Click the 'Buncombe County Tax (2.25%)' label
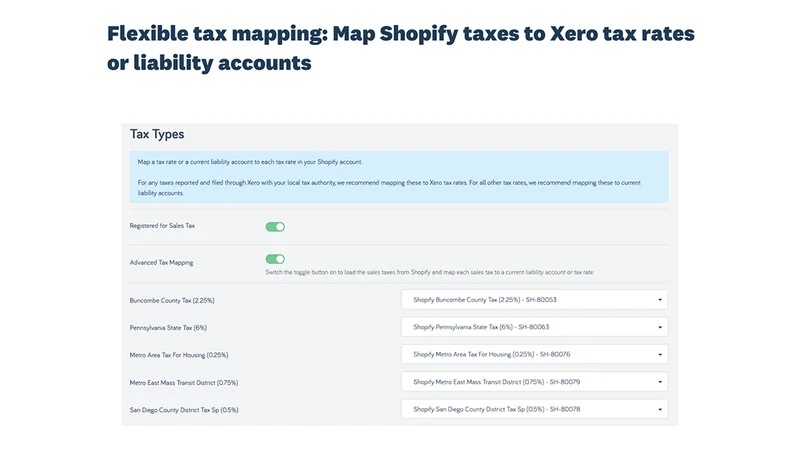The image size is (800, 450). coord(172,301)
